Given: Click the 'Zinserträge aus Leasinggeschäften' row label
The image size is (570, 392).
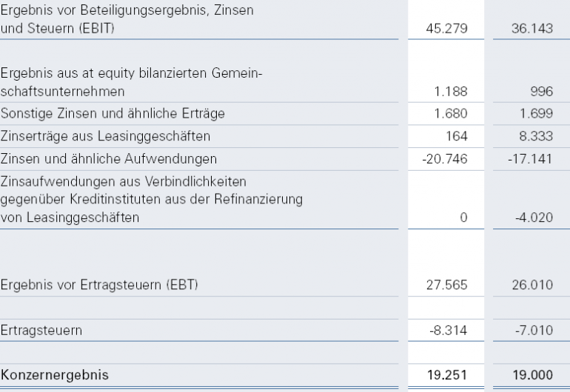Looking at the screenshot, I should coord(105,136).
